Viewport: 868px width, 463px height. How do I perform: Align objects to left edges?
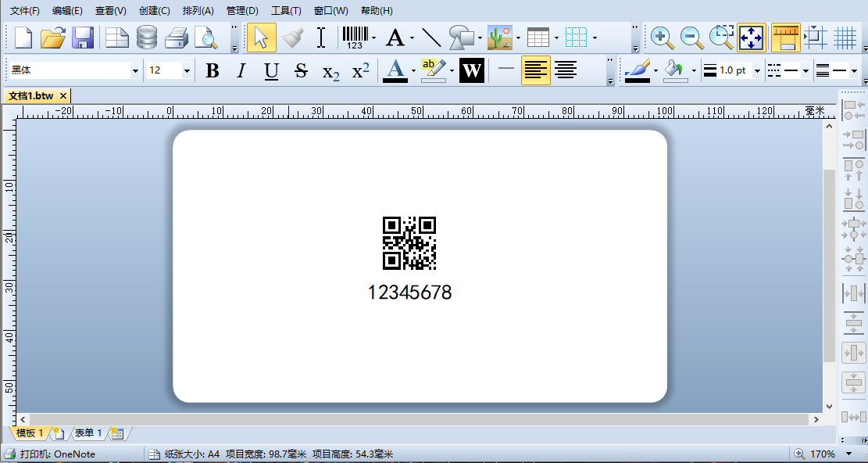[853, 110]
